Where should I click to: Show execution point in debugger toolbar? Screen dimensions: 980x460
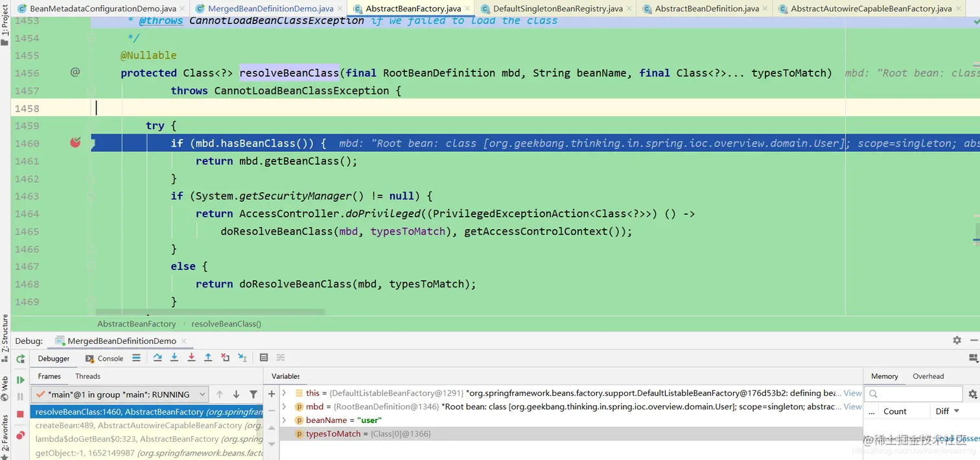[x=136, y=357]
